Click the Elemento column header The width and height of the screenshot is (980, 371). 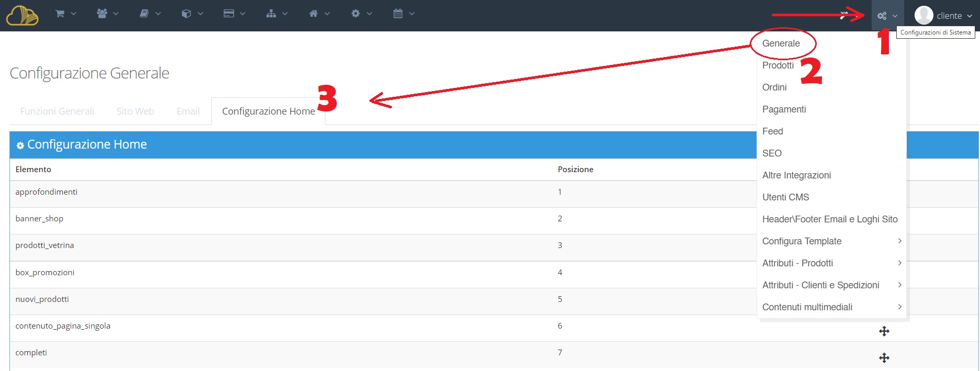tap(33, 170)
